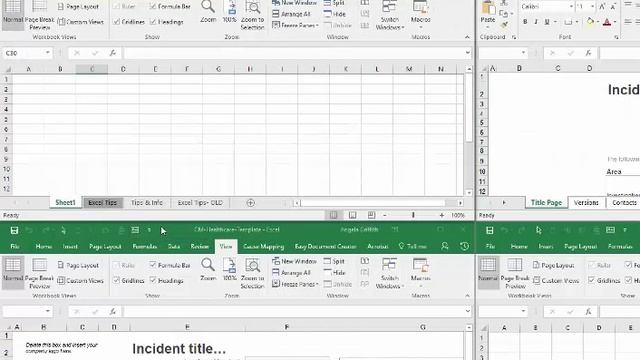Open Easy Document Creator tab
The image size is (640, 360).
tap(325, 247)
